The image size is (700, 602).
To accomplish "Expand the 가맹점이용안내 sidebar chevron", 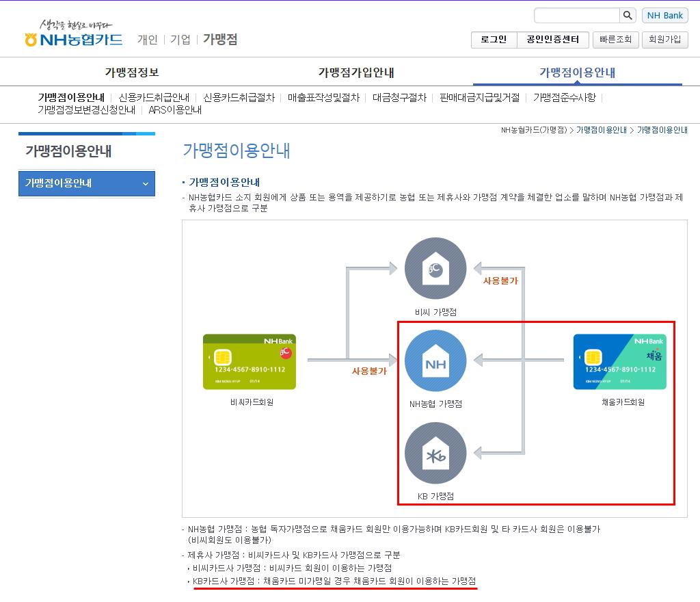I will click(x=145, y=183).
